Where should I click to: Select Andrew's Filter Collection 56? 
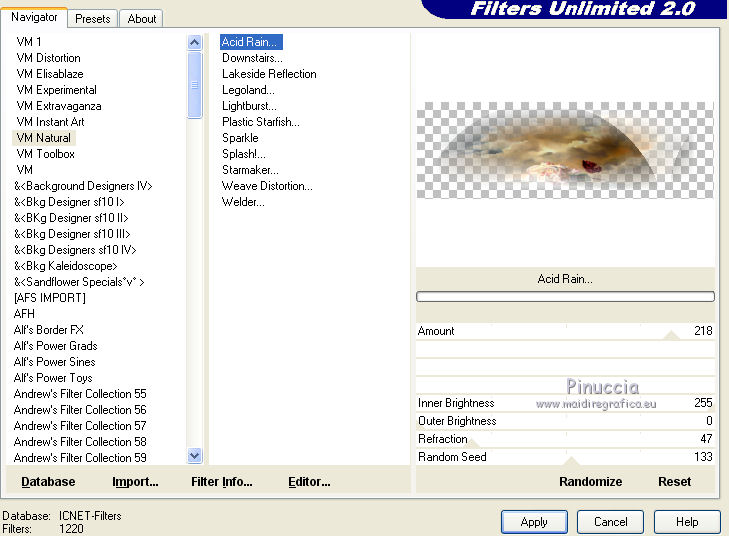80,410
